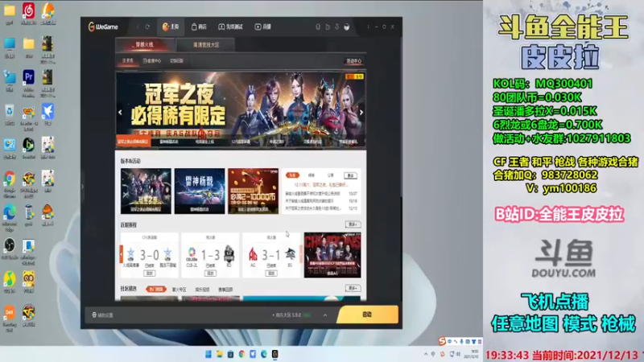Image resolution: width=644 pixels, height=362 pixels.
Task: Open the WeGame header menu dots
Action: [x=368, y=27]
